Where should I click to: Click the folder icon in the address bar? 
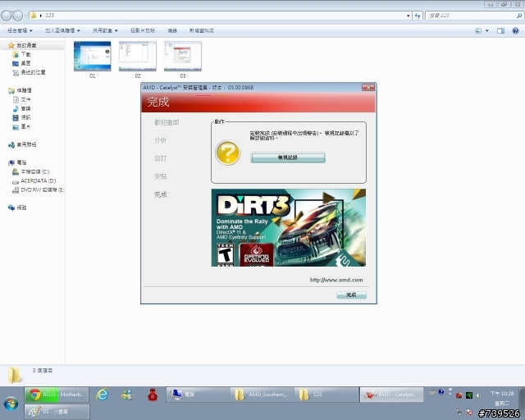click(x=34, y=16)
